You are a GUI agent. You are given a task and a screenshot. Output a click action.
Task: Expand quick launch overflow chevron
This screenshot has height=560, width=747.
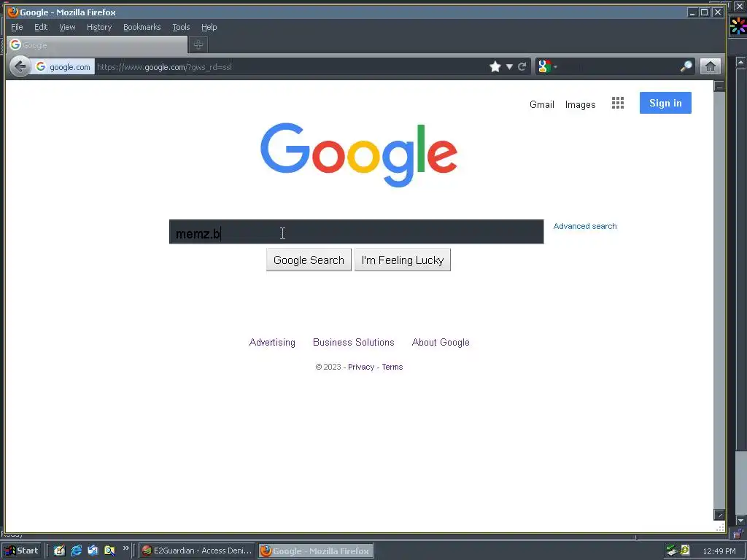(x=125, y=548)
